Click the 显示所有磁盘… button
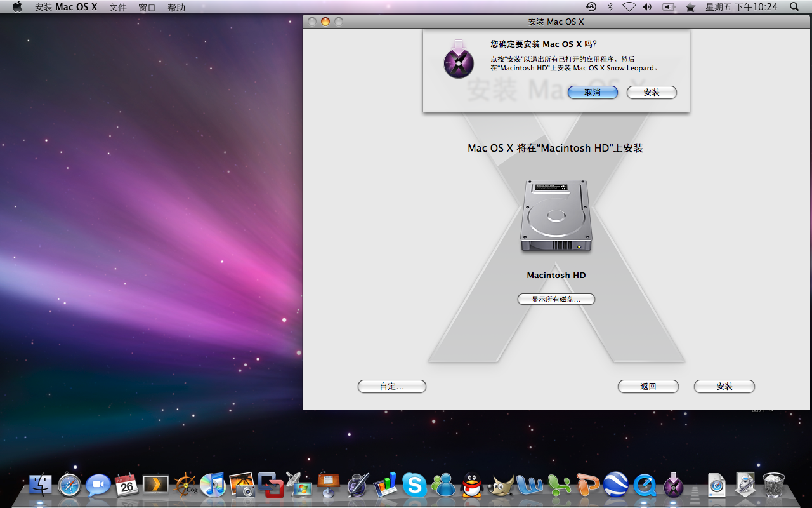812x508 pixels. click(556, 299)
